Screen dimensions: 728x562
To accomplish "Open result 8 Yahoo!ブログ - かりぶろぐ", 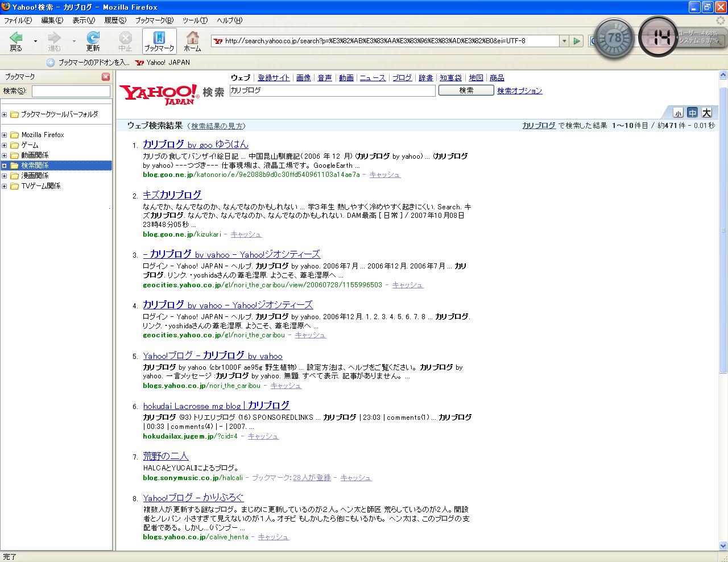I will [193, 498].
